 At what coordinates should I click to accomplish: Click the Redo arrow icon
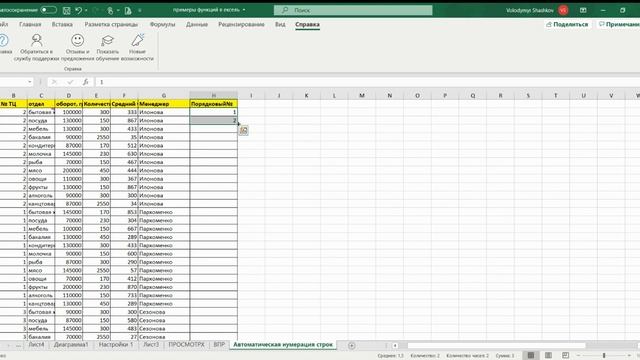pyautogui.click(x=96, y=10)
